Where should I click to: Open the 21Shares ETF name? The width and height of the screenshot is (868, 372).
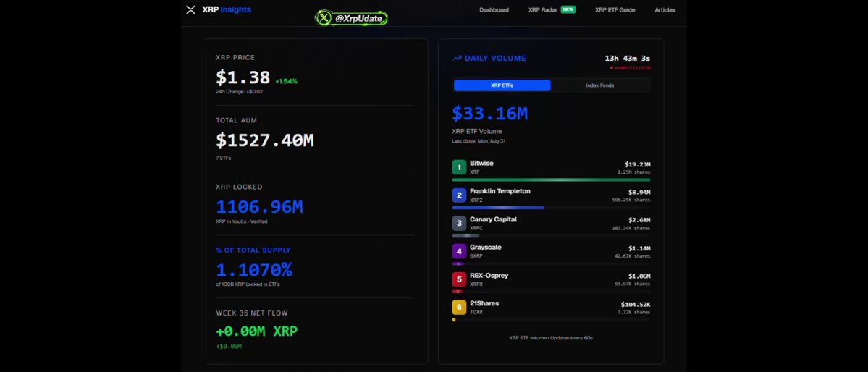484,303
